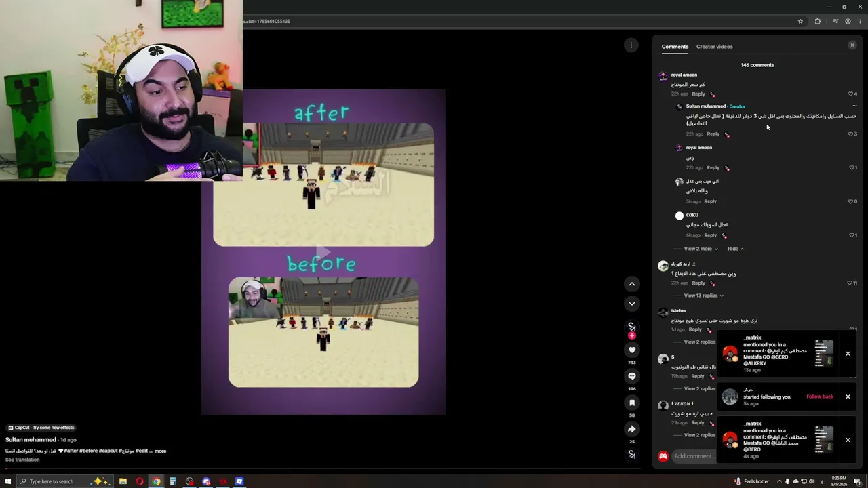The height and width of the screenshot is (488, 868).
Task: Go to next video with down chevron
Action: click(x=631, y=304)
